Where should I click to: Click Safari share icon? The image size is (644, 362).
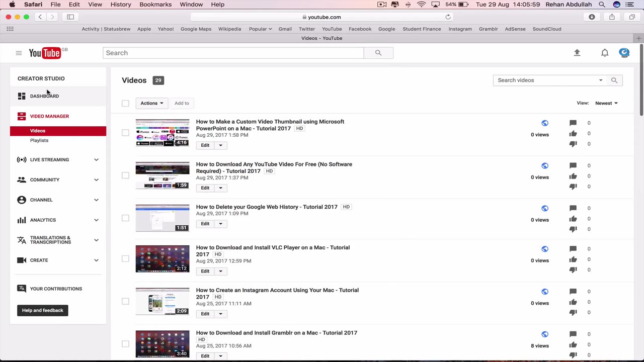point(612,17)
